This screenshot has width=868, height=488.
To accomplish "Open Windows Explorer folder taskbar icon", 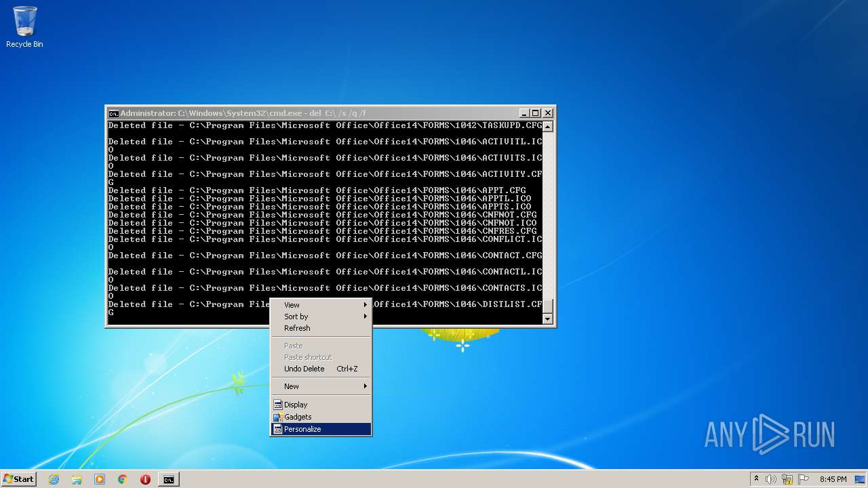I will (x=77, y=479).
